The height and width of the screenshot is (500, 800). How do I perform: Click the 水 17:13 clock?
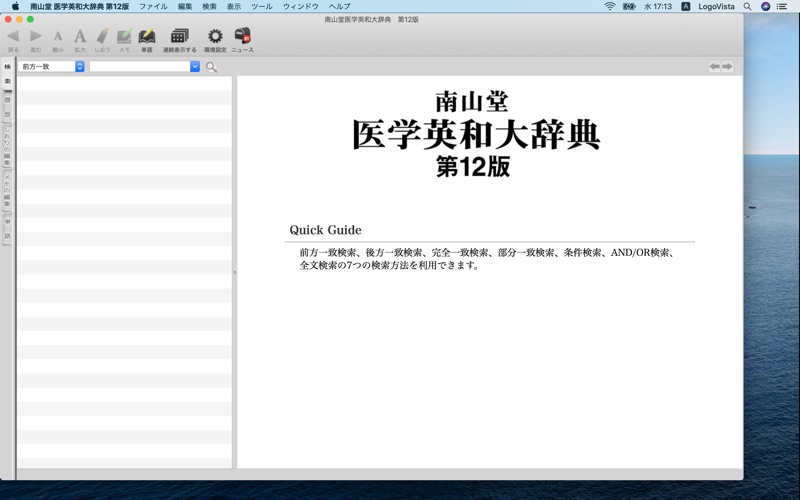(x=658, y=7)
